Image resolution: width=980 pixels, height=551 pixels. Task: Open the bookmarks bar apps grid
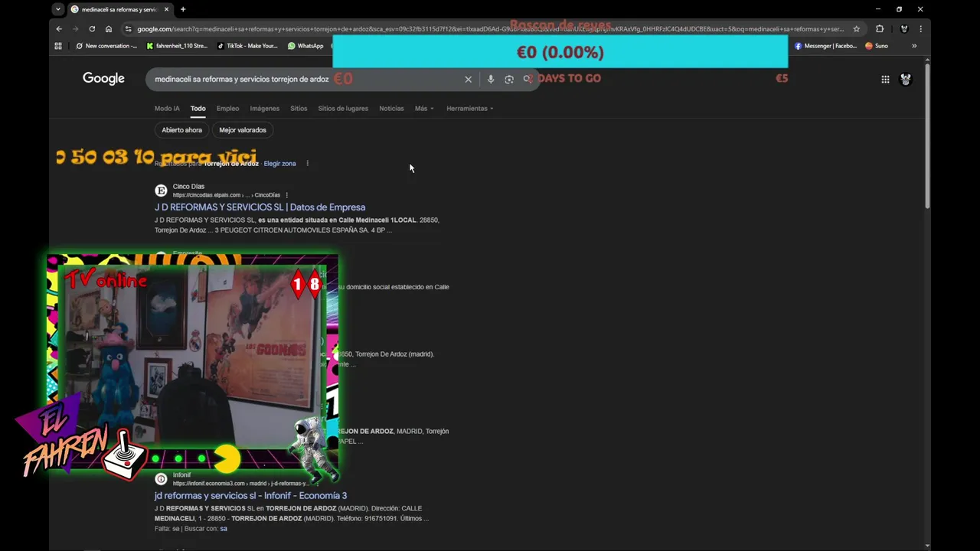(58, 46)
